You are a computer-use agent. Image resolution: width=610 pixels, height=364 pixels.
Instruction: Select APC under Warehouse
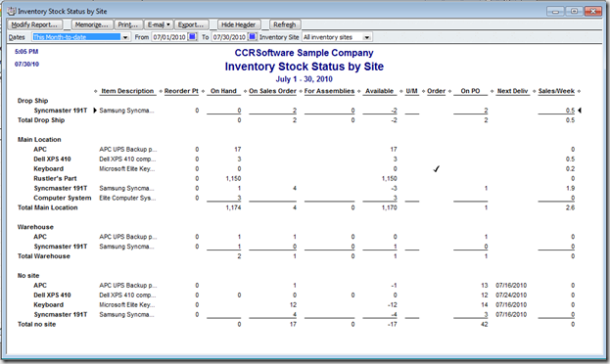(40, 237)
